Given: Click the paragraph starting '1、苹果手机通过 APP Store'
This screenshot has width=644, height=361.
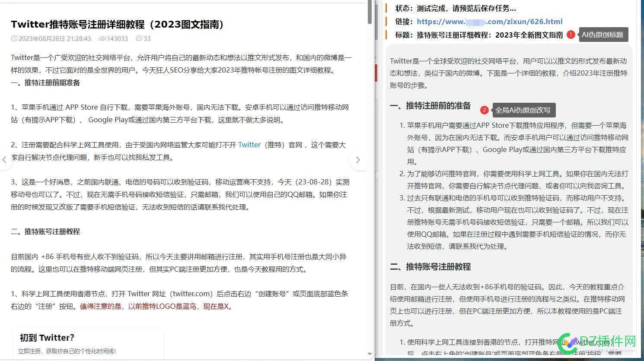Looking at the screenshot, I should click(180, 114).
